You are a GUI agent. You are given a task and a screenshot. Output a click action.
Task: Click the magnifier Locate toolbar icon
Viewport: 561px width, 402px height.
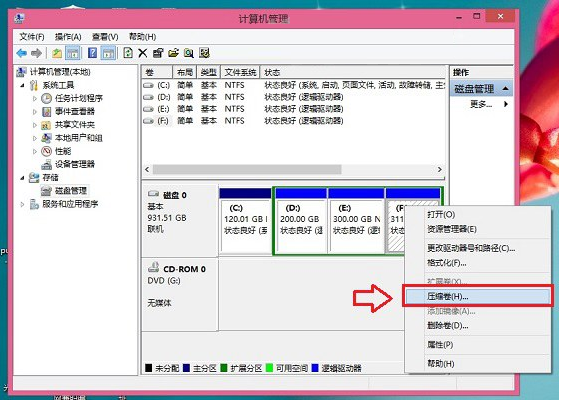(189, 53)
